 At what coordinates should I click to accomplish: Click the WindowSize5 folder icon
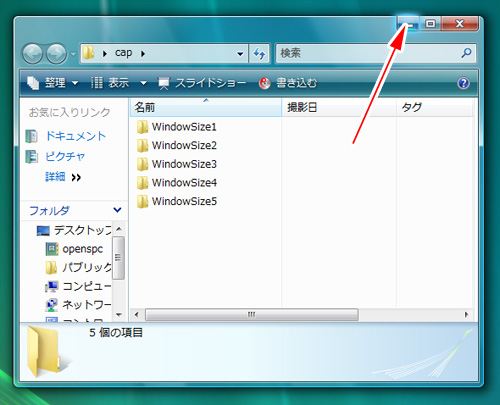click(x=142, y=202)
